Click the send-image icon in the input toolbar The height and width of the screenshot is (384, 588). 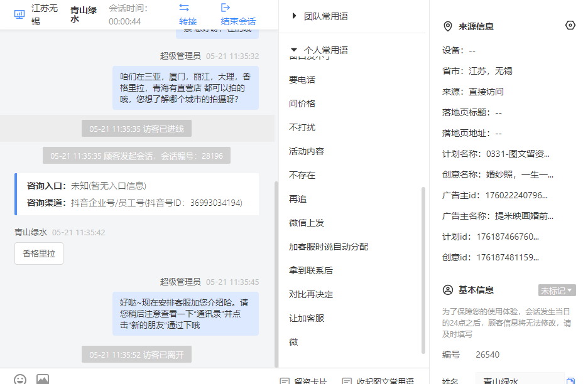42,379
